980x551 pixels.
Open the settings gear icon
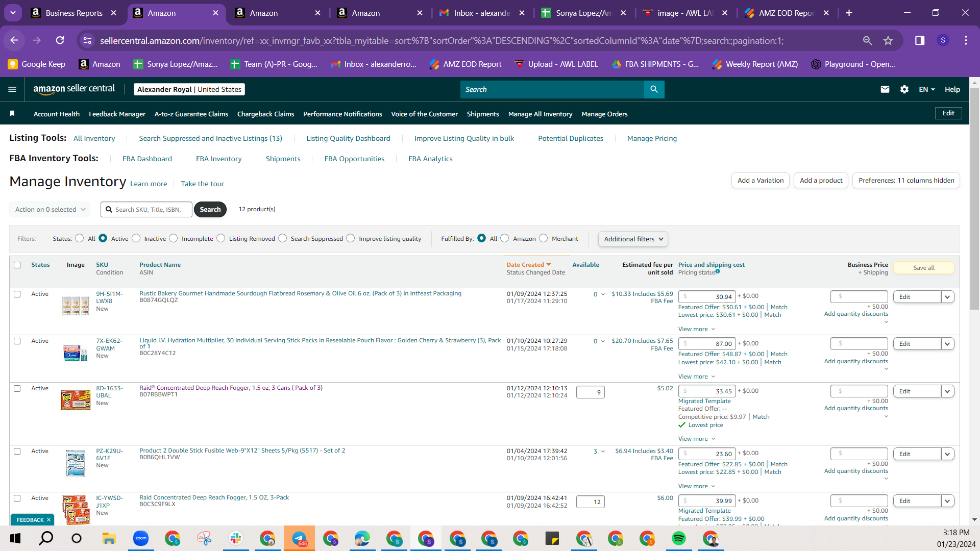[x=904, y=89]
